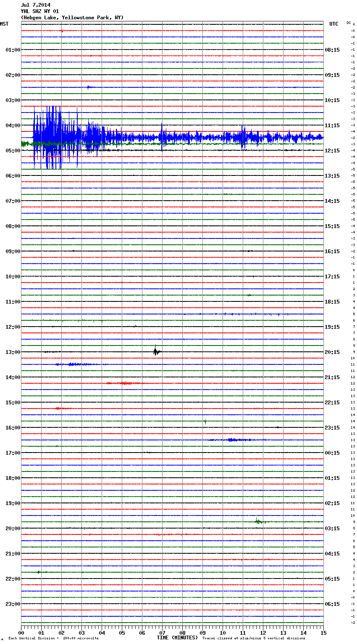Select the '12:00' MST hour label
This screenshot has width=357, height=644.
(x=13, y=327)
